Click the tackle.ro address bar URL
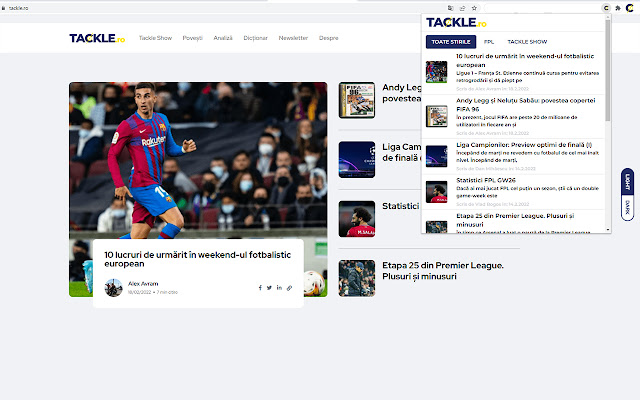The height and width of the screenshot is (400, 640). coord(18,8)
